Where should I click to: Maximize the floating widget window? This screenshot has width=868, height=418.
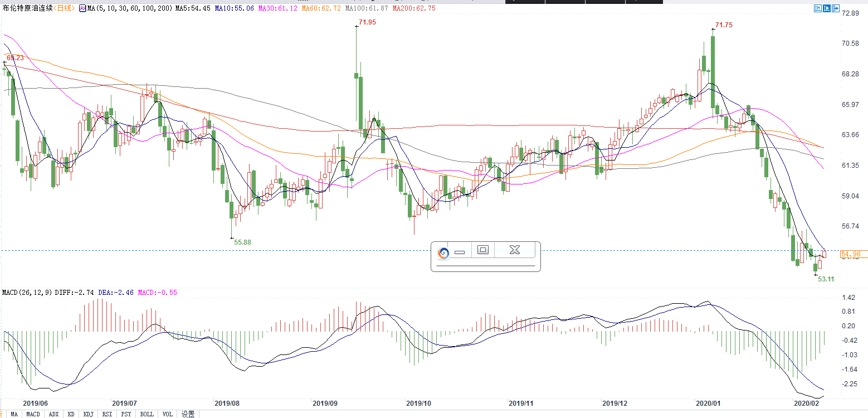(x=483, y=250)
